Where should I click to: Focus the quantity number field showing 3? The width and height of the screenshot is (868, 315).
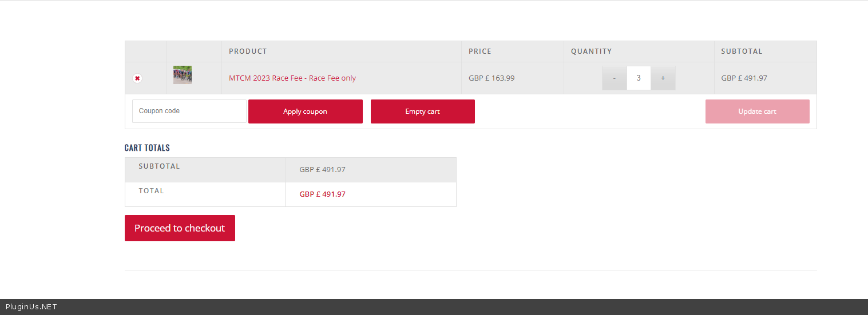(639, 78)
